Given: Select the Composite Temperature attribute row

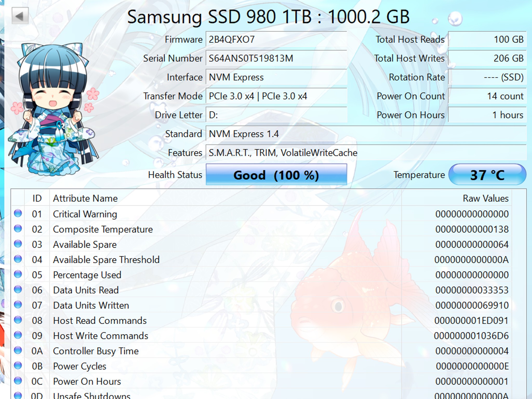Looking at the screenshot, I should tap(261, 229).
